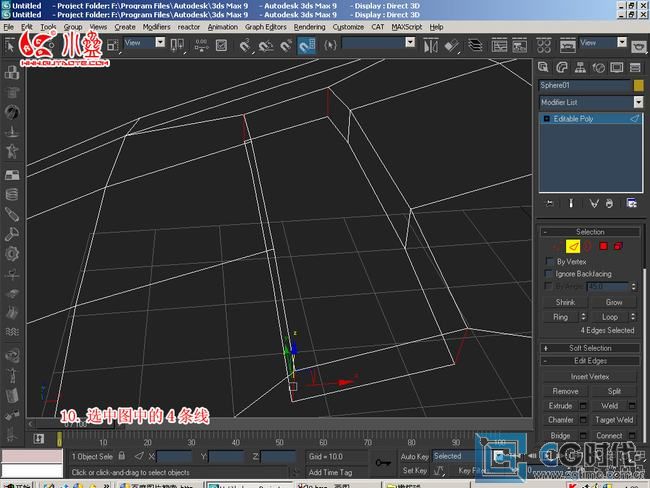Collapse the Selection rollout

pyautogui.click(x=590, y=232)
